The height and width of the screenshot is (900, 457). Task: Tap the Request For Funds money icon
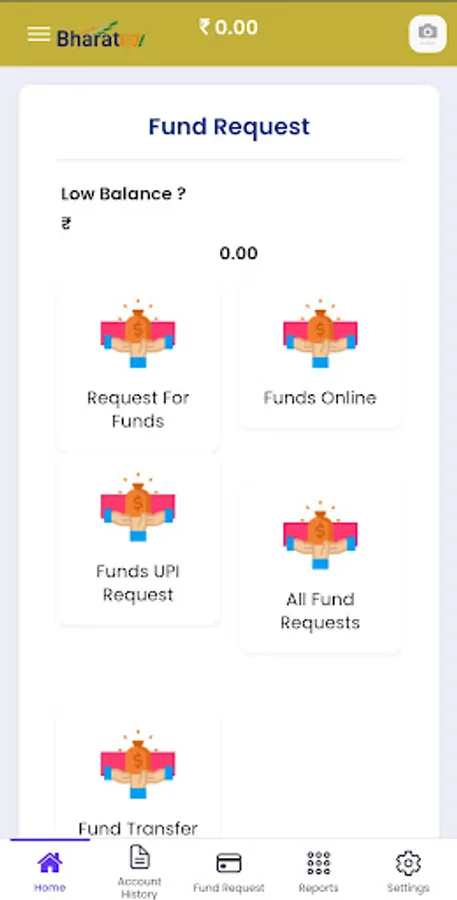(x=138, y=333)
